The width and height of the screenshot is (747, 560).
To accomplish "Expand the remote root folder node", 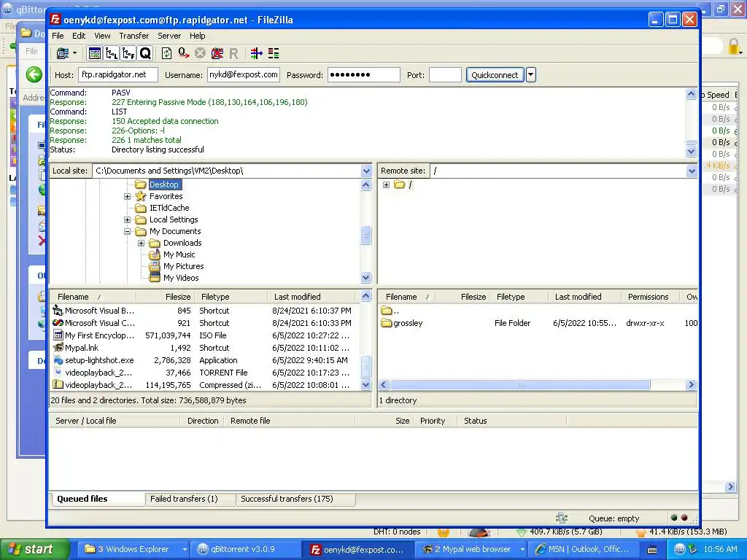I will coord(386,184).
